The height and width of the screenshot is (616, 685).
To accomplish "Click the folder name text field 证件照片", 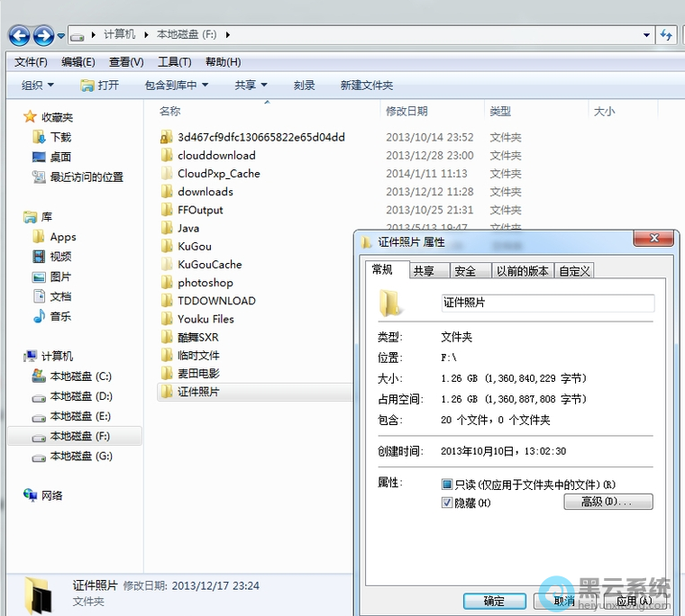I will coord(547,303).
